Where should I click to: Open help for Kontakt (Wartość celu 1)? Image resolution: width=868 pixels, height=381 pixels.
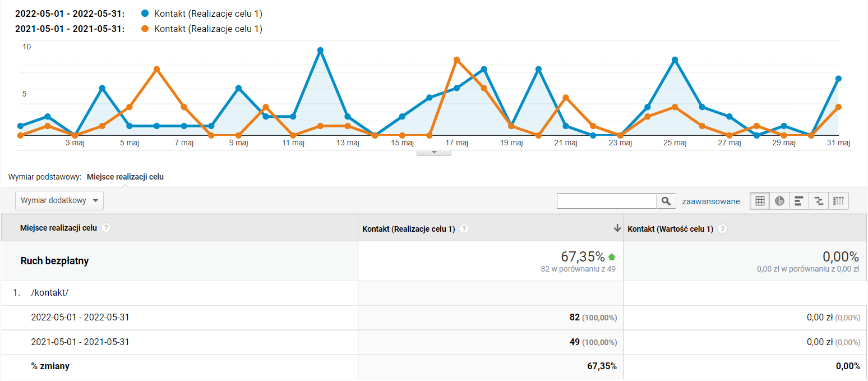723,229
